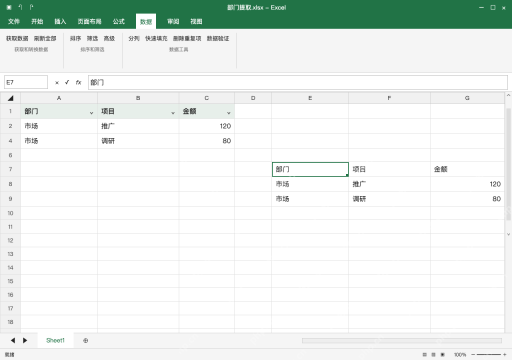The image size is (512, 360).
Task: Confirm the entry with the checkmark icon
Action: 67,82
